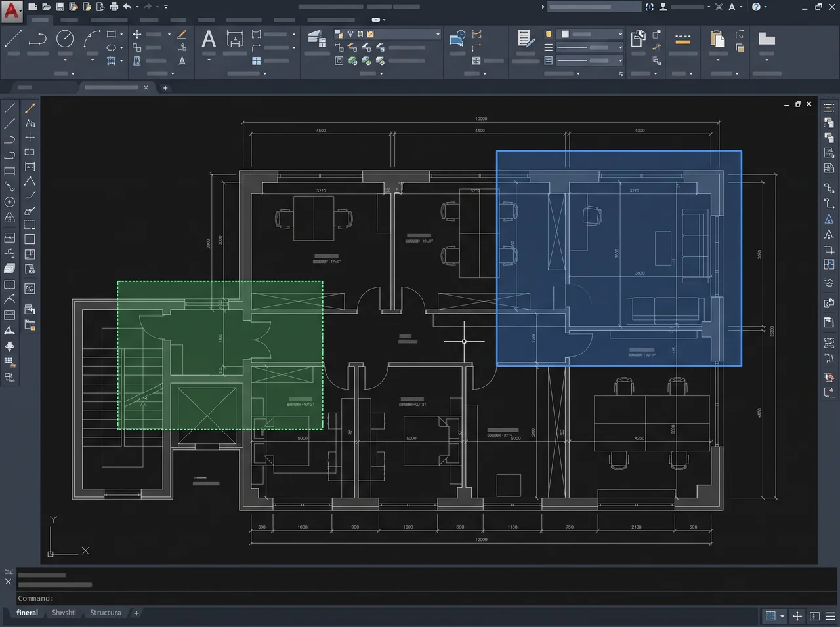Click the object color swatch in Properties
This screenshot has height=627, width=840.
(x=565, y=34)
